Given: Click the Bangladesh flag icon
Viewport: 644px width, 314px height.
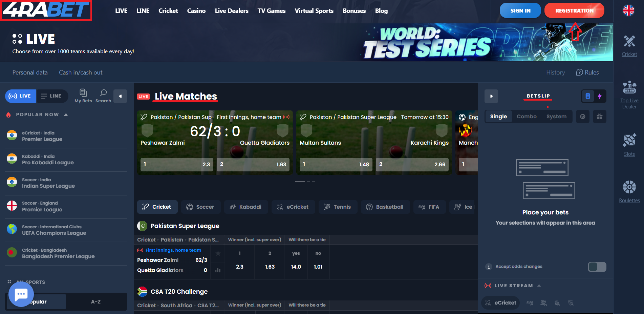Looking at the screenshot, I should click(x=12, y=252).
